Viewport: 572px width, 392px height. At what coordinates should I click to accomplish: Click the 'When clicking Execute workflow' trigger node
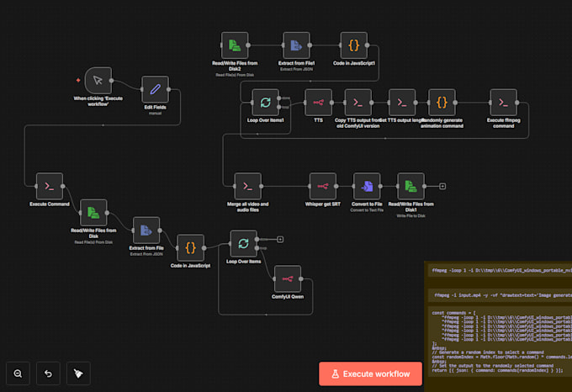98,80
